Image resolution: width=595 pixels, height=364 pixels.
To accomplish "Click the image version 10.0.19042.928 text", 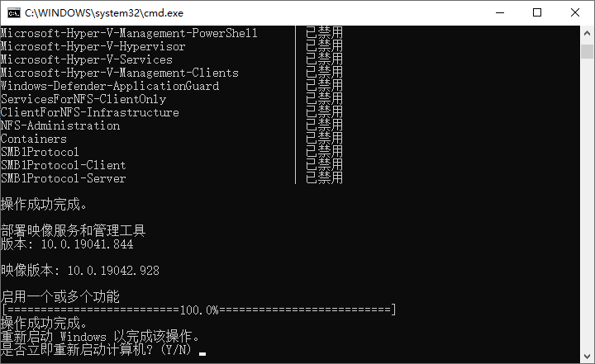I will tap(79, 271).
